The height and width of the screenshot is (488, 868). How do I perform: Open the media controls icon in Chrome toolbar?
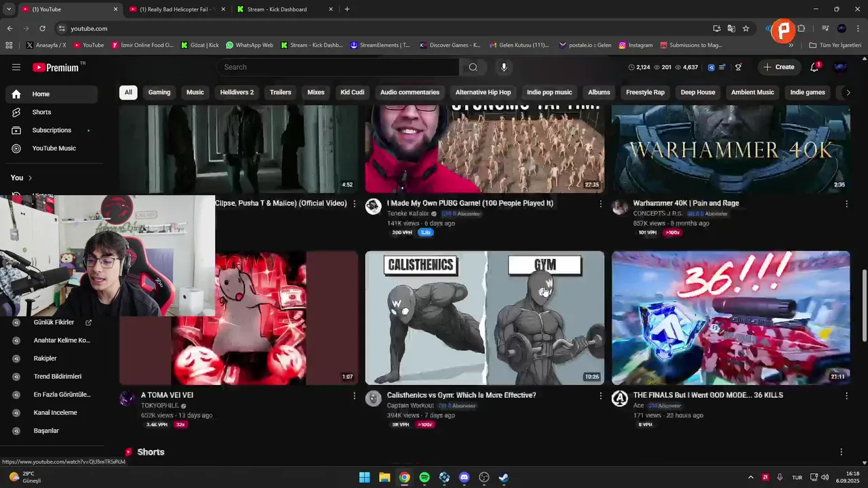[x=825, y=28]
